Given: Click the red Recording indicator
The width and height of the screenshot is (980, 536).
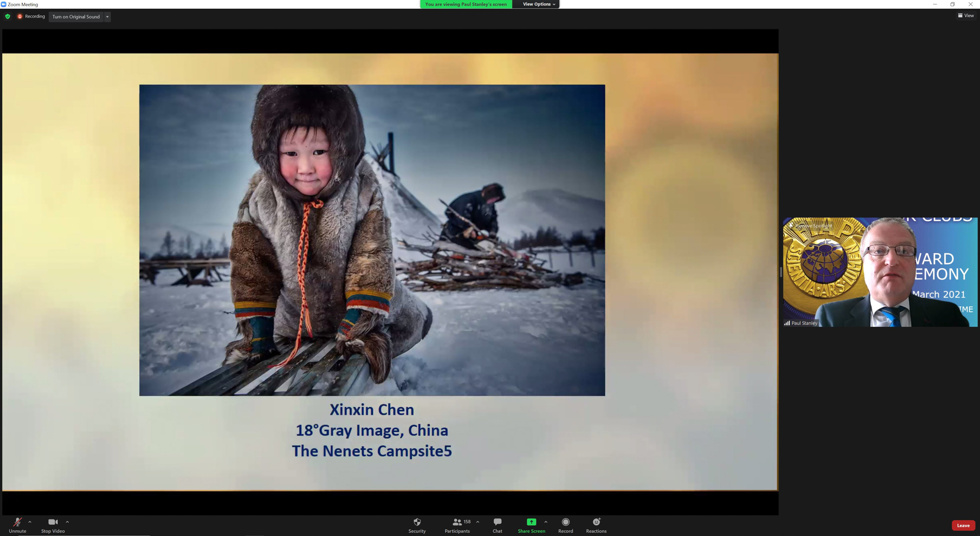Looking at the screenshot, I should [31, 17].
